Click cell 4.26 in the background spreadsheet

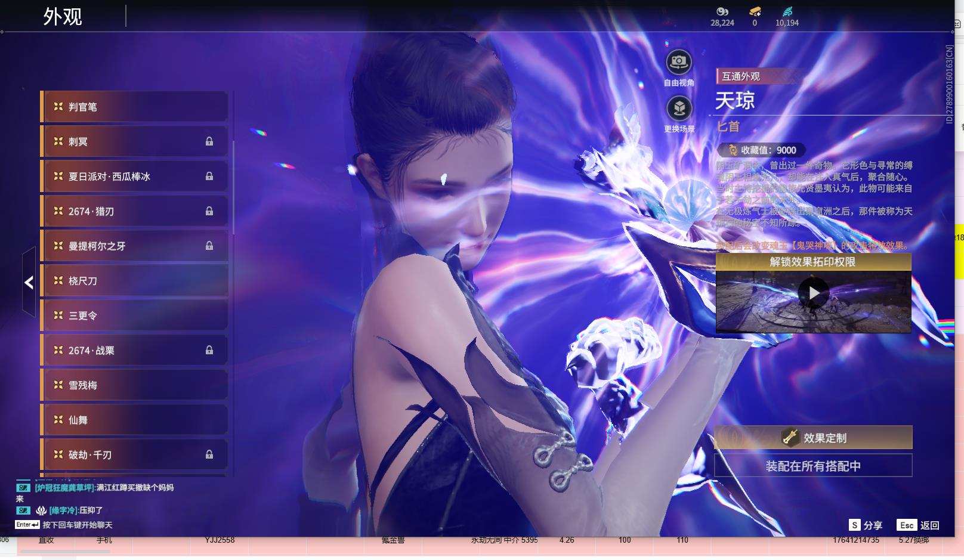[567, 540]
